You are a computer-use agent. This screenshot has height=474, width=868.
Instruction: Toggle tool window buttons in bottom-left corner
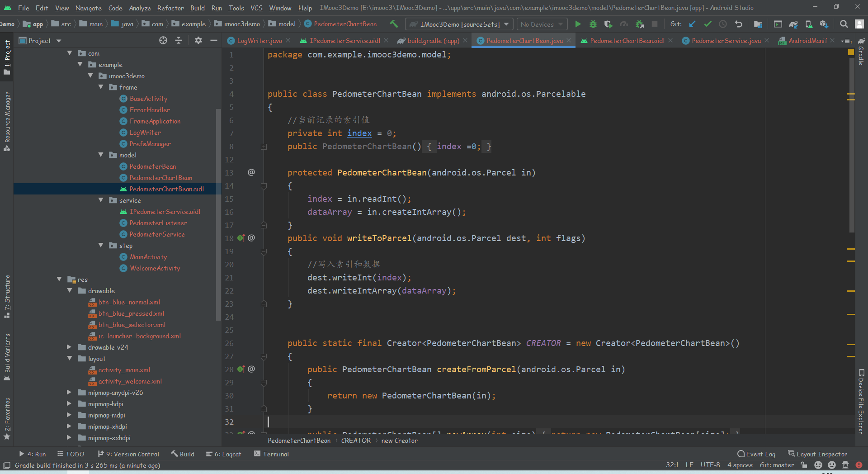7,465
